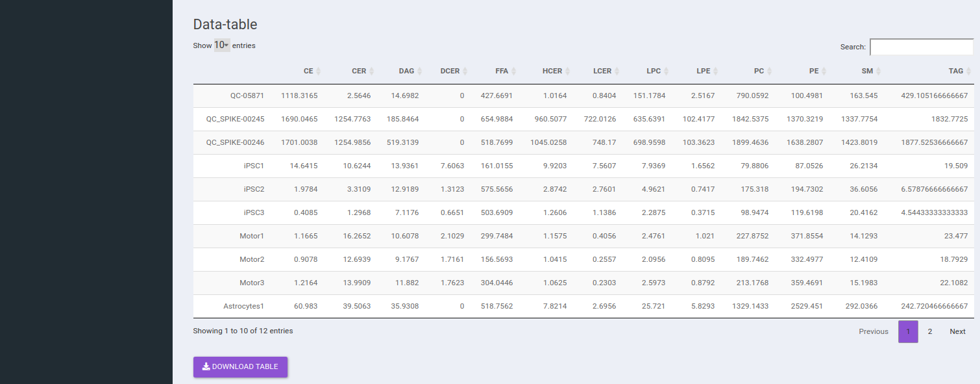Sort table by PE column

pyautogui.click(x=818, y=71)
